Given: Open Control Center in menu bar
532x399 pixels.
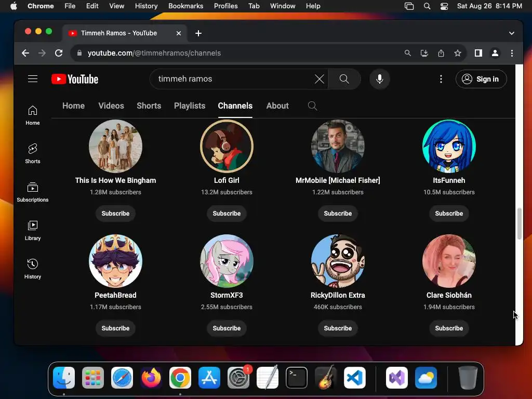Looking at the screenshot, I should coord(444,6).
